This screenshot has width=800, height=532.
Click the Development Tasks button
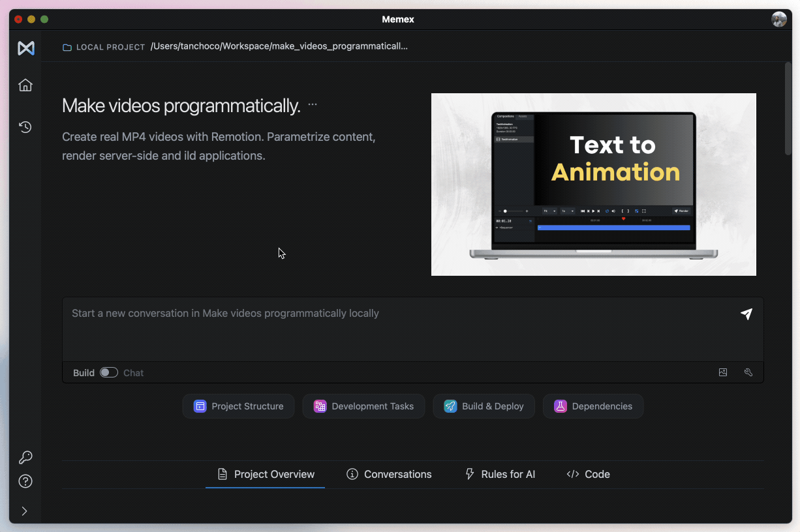tap(363, 406)
